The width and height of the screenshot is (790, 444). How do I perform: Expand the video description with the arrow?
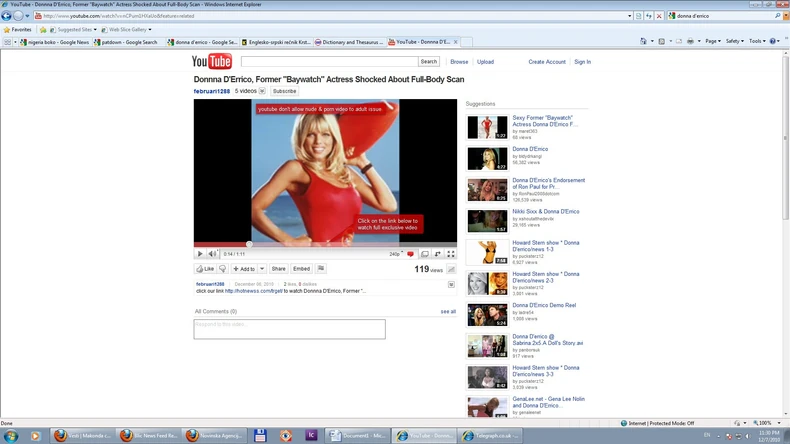[x=451, y=285]
